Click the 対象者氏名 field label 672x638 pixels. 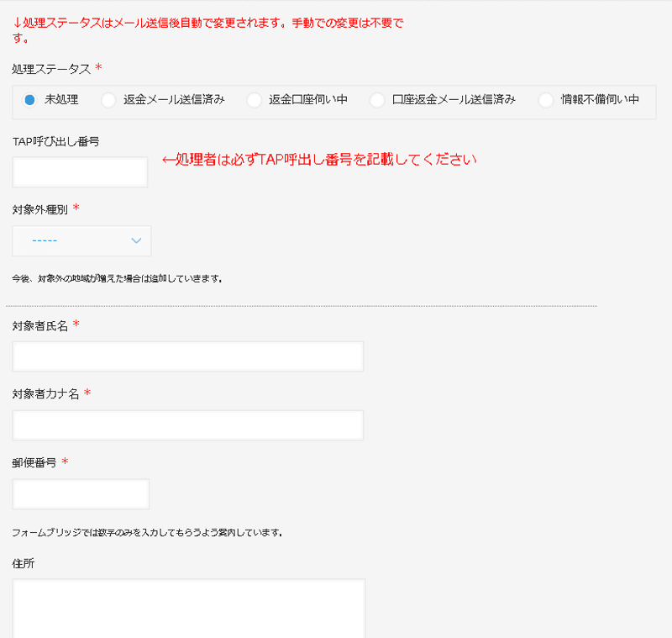coord(39,325)
